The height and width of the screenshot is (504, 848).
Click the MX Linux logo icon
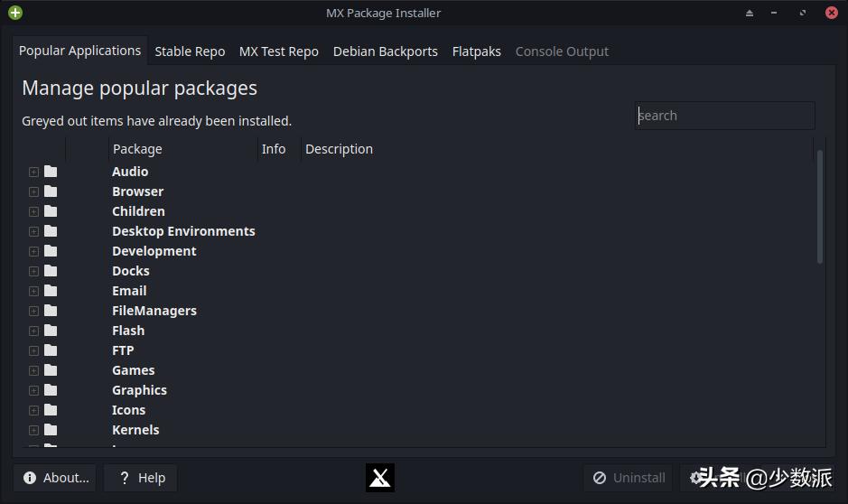tap(380, 478)
